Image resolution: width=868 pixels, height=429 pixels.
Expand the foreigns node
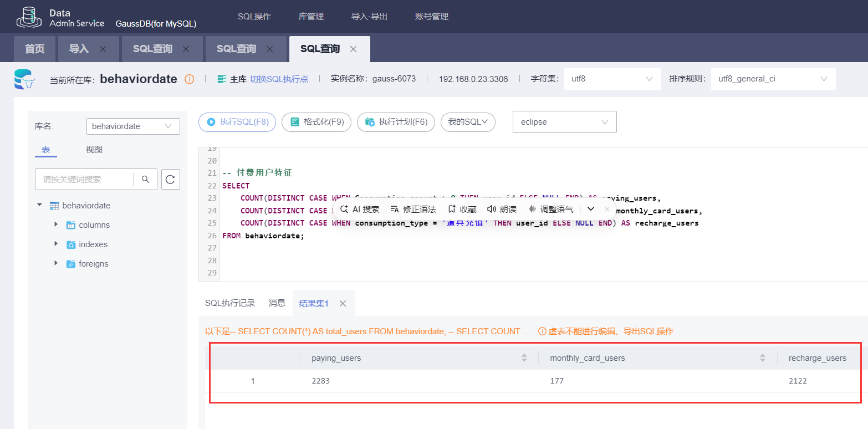(56, 263)
